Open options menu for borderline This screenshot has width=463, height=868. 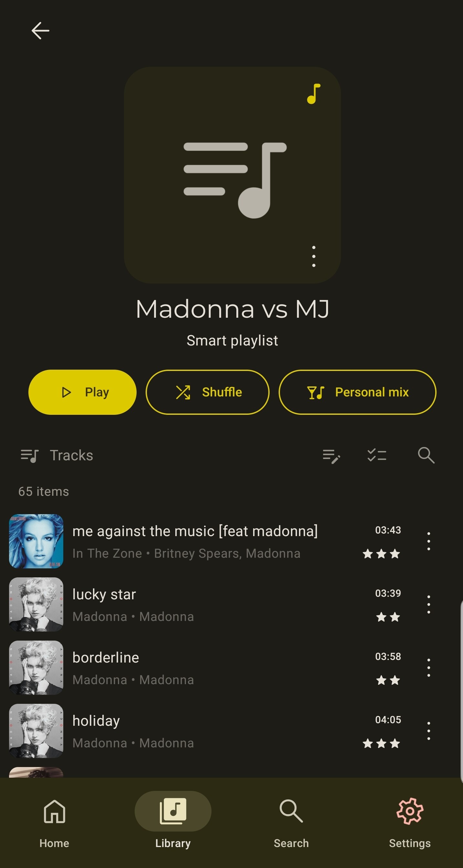pyautogui.click(x=428, y=667)
